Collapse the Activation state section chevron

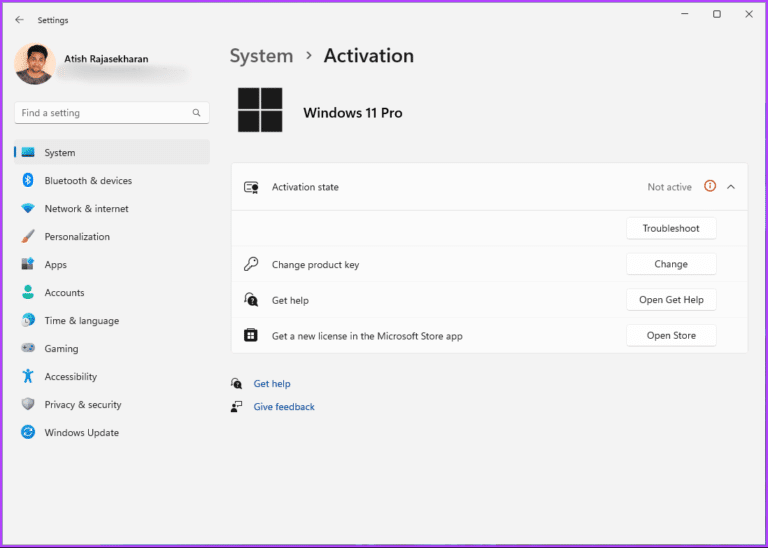pyautogui.click(x=731, y=187)
